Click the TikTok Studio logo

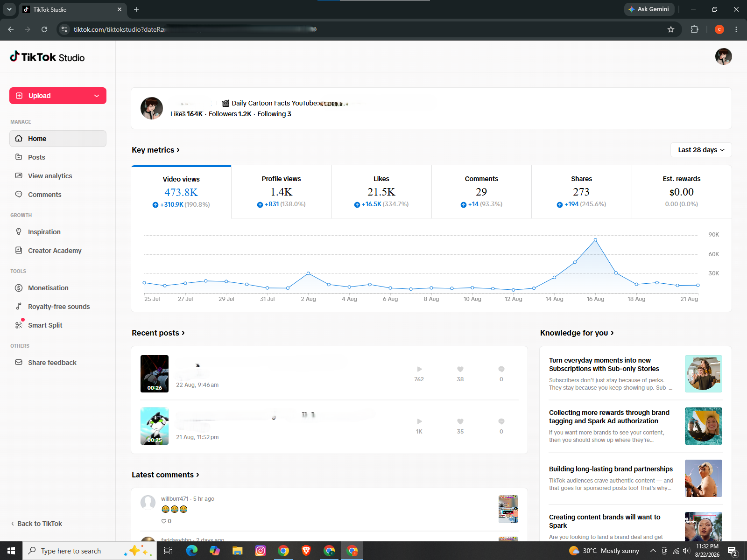tap(47, 57)
